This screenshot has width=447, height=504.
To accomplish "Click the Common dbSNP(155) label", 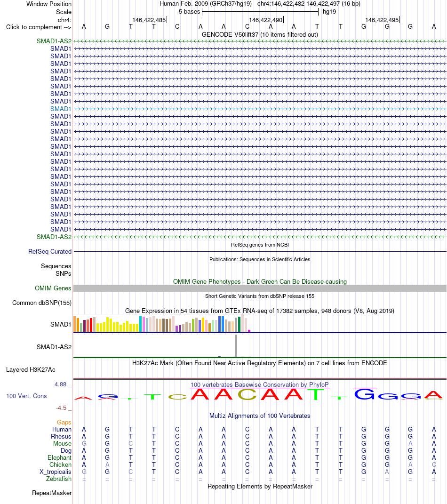I will tap(42, 303).
